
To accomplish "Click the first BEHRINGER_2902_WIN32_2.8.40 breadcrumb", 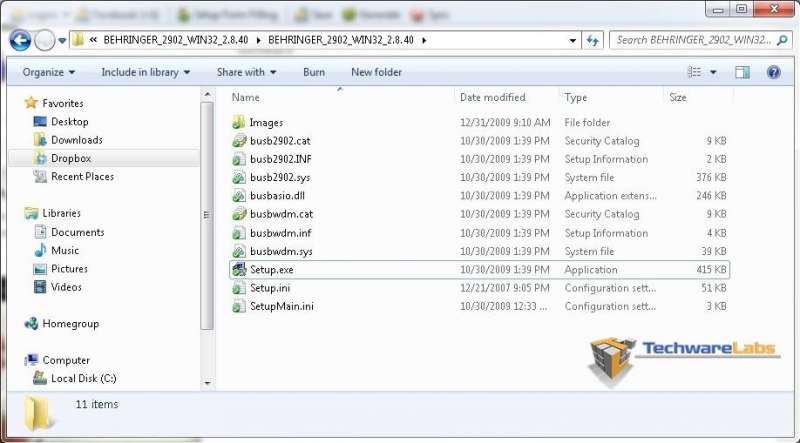I will [176, 40].
